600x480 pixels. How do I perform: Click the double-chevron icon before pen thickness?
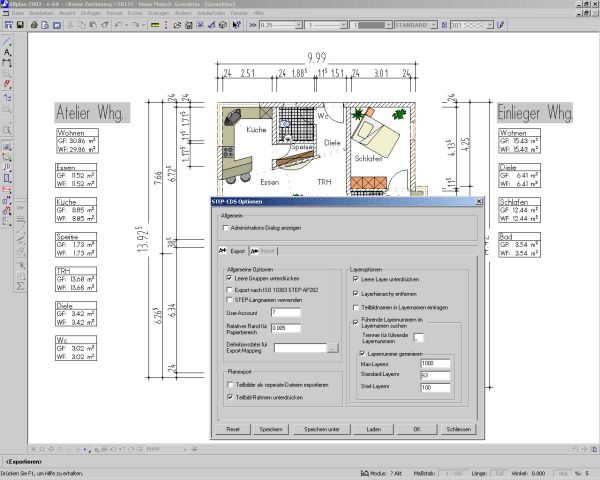[253, 25]
